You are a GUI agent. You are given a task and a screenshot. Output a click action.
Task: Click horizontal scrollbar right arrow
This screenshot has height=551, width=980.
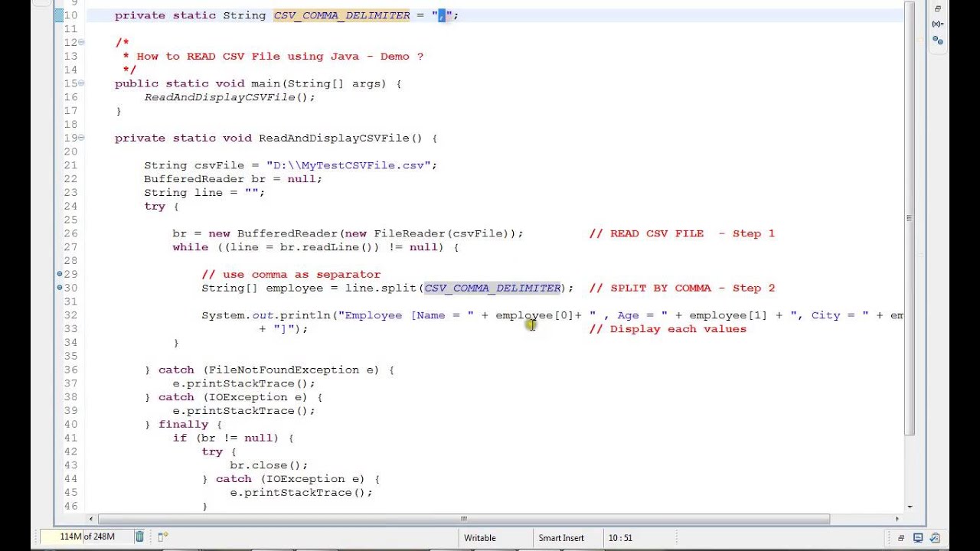tap(897, 519)
